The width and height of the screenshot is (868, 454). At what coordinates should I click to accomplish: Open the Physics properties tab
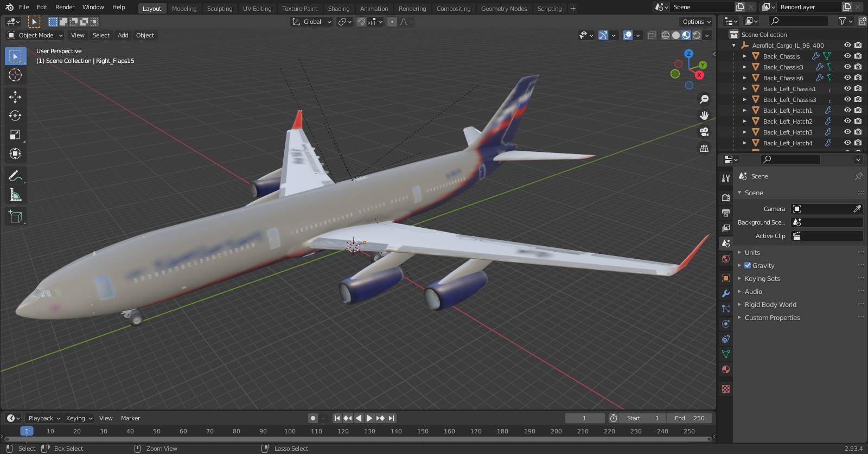click(726, 324)
